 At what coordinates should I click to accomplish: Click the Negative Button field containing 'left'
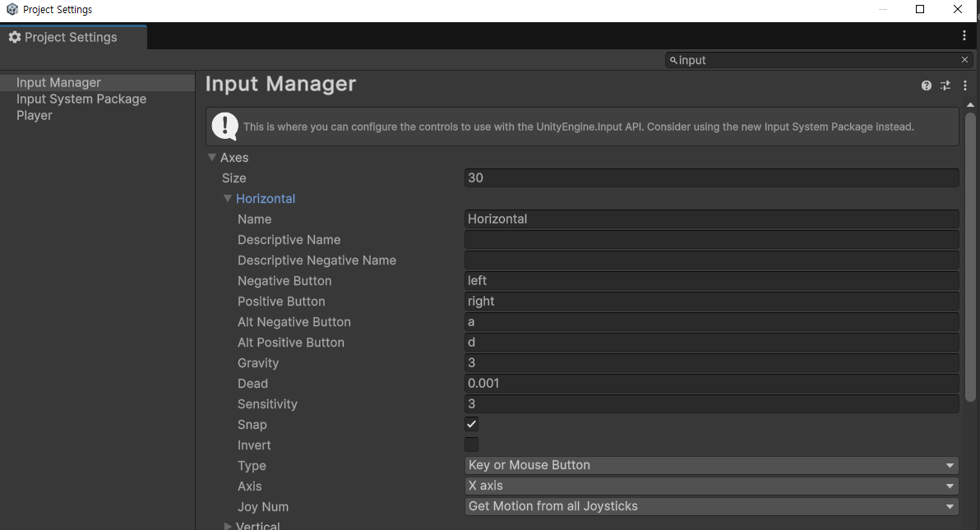711,281
